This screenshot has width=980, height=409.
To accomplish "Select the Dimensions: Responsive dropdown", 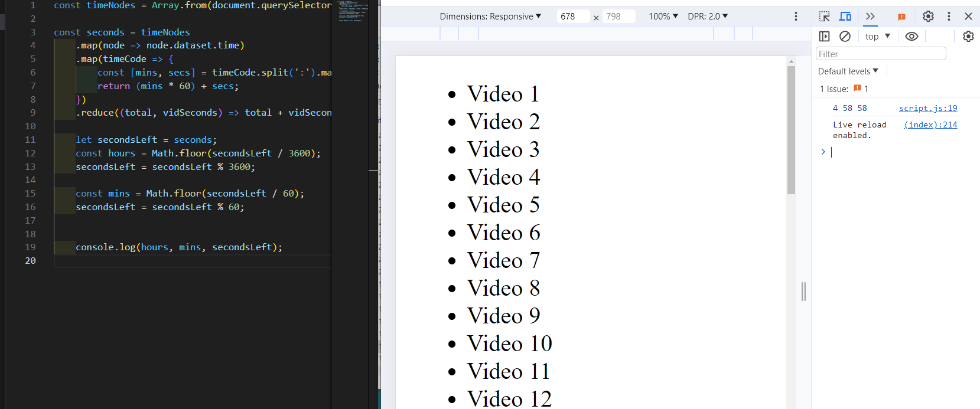I will (x=490, y=17).
